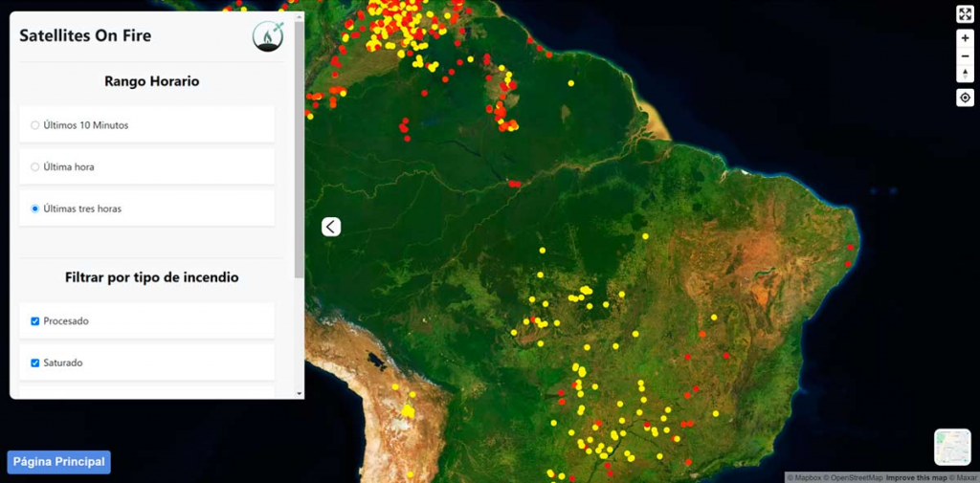The height and width of the screenshot is (483, 980).
Task: Collapse the sidebar with left chevron
Action: pos(331,227)
